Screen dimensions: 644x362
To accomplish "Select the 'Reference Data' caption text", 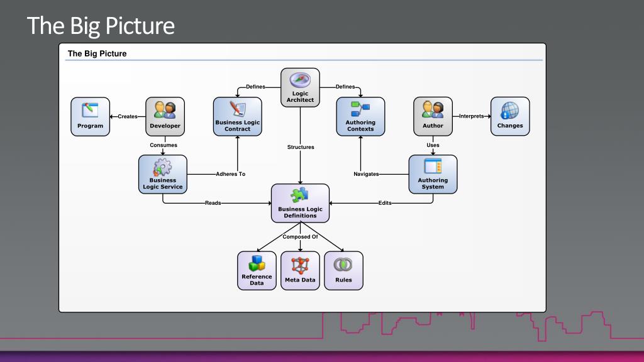I will point(257,280).
